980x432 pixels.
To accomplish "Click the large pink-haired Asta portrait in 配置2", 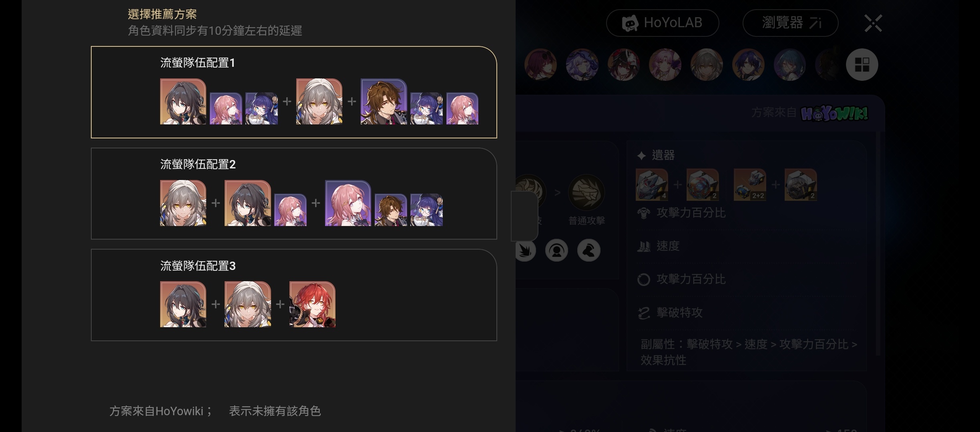I will 348,203.
